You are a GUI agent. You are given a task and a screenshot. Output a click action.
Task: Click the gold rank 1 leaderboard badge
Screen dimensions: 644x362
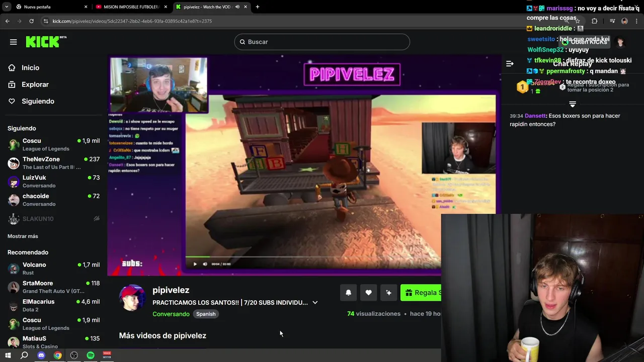click(x=522, y=87)
